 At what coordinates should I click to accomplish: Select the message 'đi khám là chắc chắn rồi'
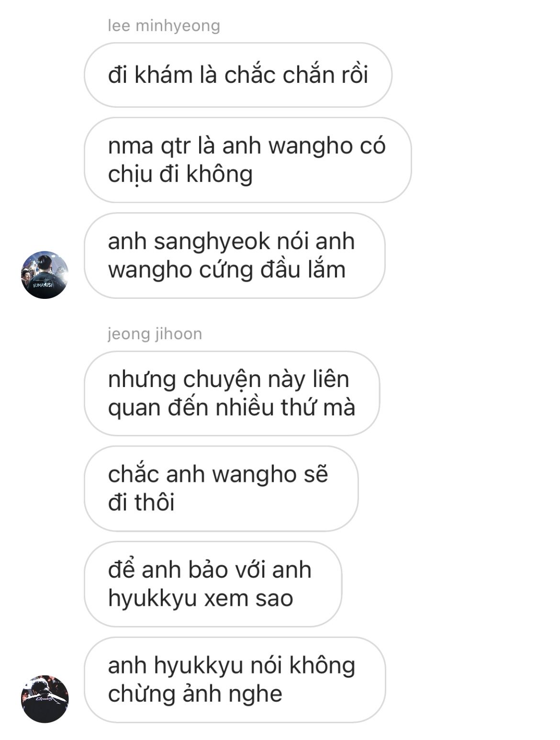[238, 75]
